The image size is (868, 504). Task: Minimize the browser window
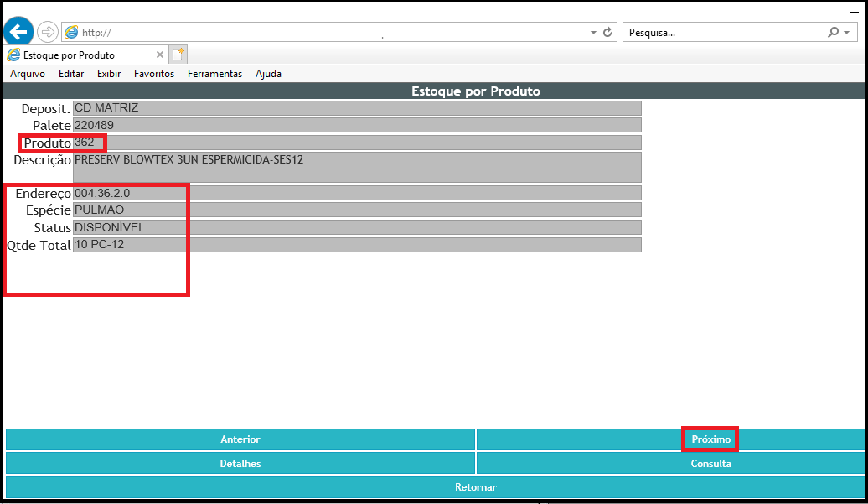[x=855, y=12]
